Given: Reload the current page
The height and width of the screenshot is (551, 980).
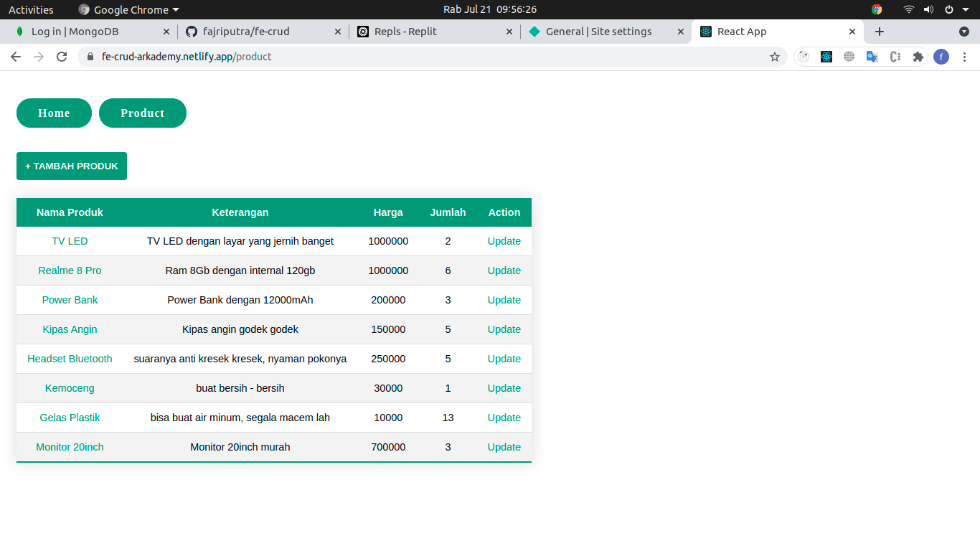Looking at the screenshot, I should (x=61, y=56).
